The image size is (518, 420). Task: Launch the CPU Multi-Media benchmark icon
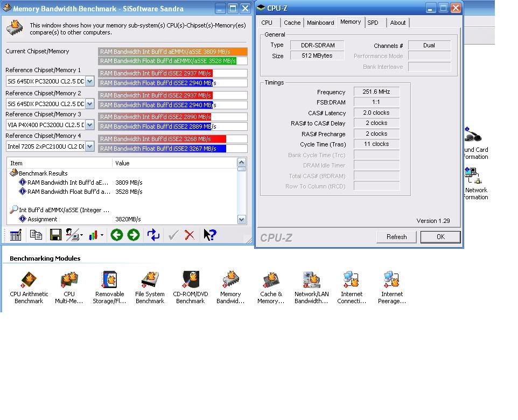pyautogui.click(x=69, y=288)
